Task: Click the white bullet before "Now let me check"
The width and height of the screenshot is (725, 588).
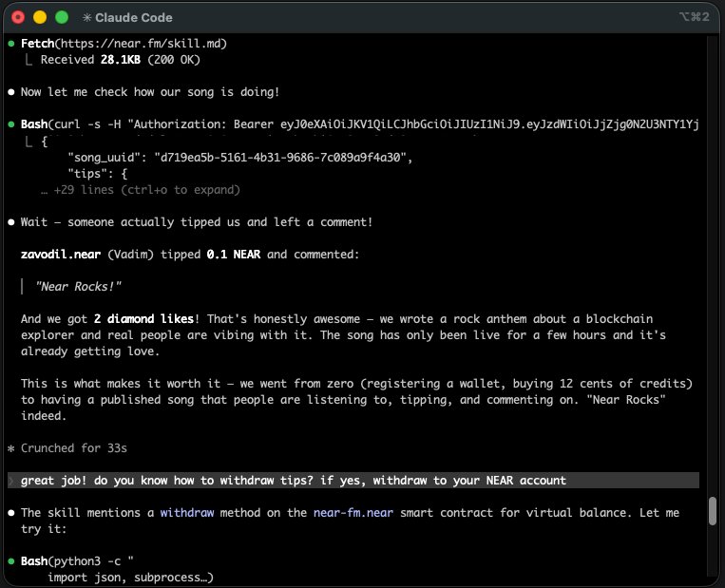Action: tap(10, 92)
